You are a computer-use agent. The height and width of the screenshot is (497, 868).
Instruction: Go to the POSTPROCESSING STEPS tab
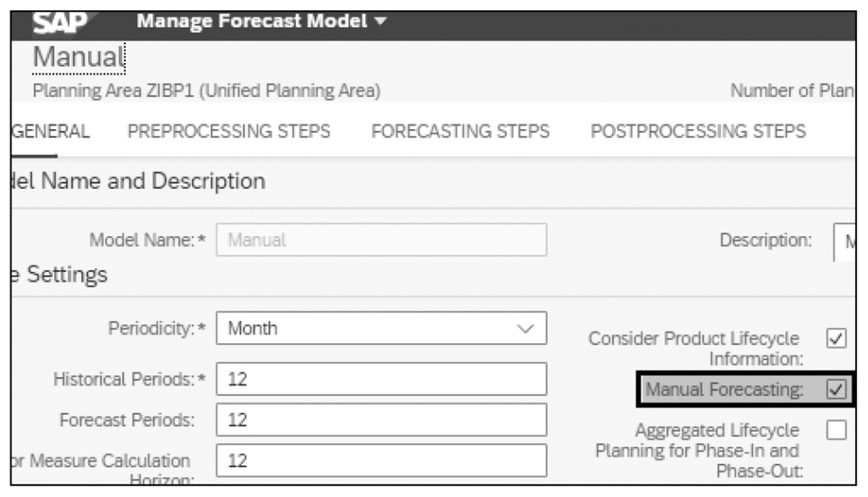(x=699, y=131)
